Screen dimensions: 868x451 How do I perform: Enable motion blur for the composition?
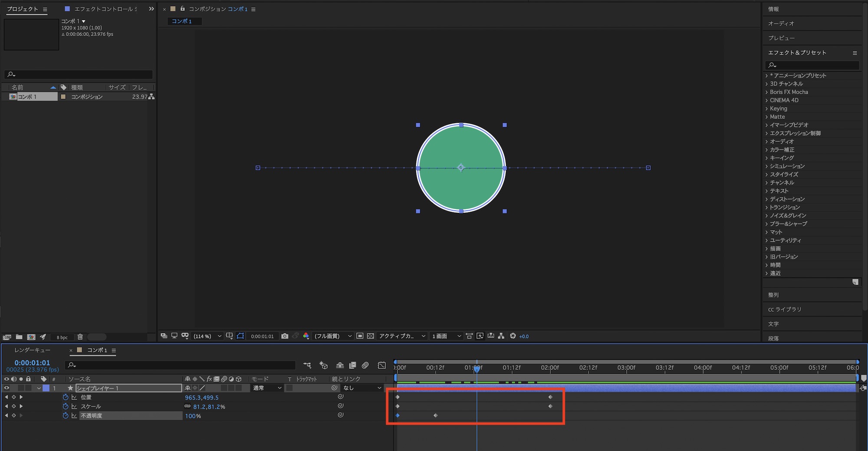click(x=365, y=365)
